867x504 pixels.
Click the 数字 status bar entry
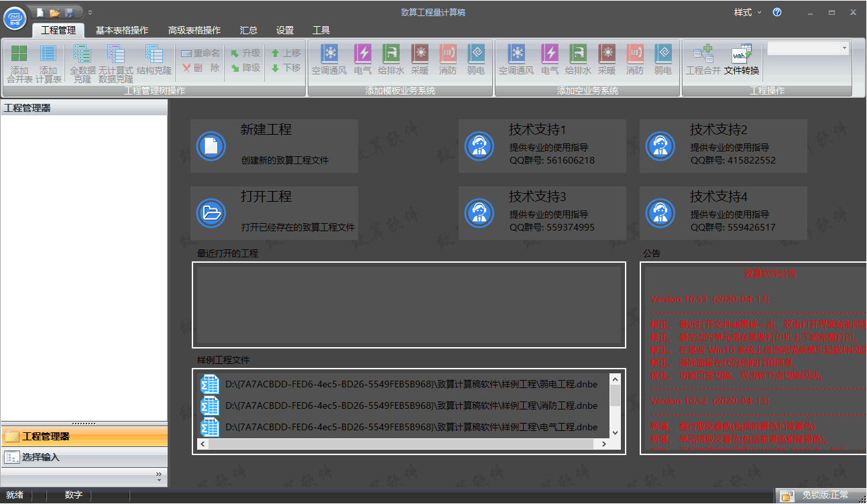(74, 495)
